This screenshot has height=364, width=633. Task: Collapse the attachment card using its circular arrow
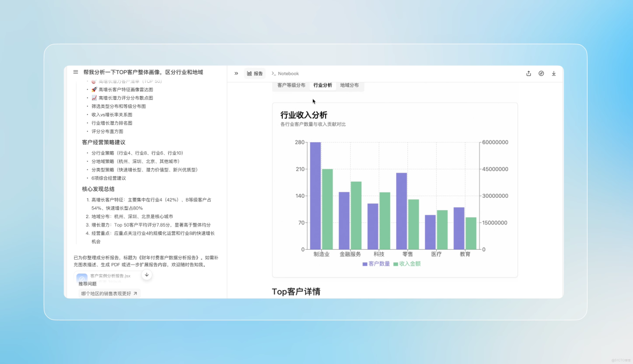pyautogui.click(x=146, y=274)
